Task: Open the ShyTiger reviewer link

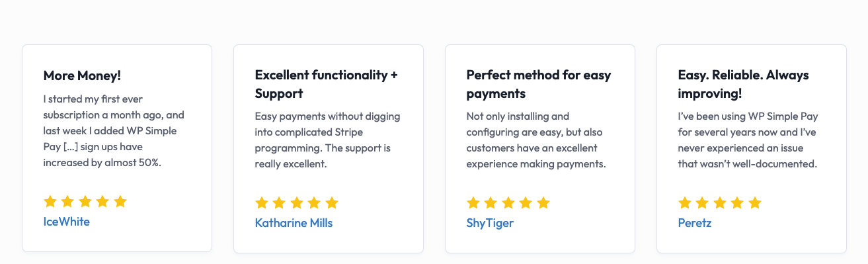Action: (490, 223)
